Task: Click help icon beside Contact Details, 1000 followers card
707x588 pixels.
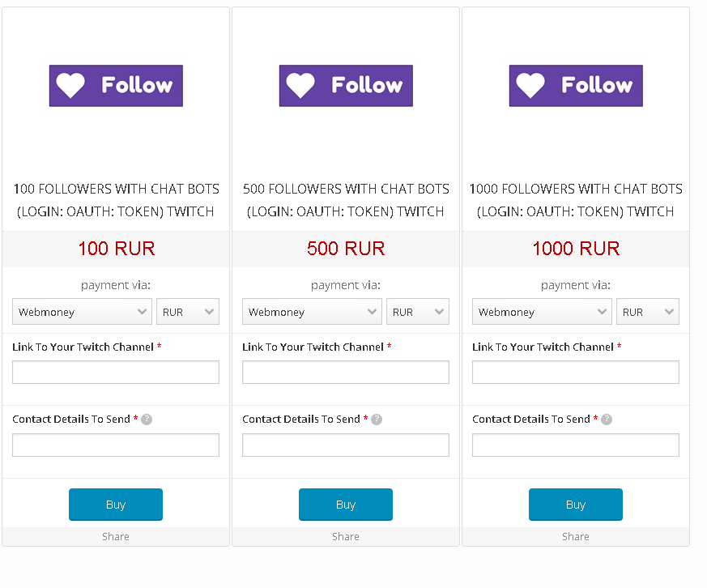Action: pyautogui.click(x=607, y=420)
